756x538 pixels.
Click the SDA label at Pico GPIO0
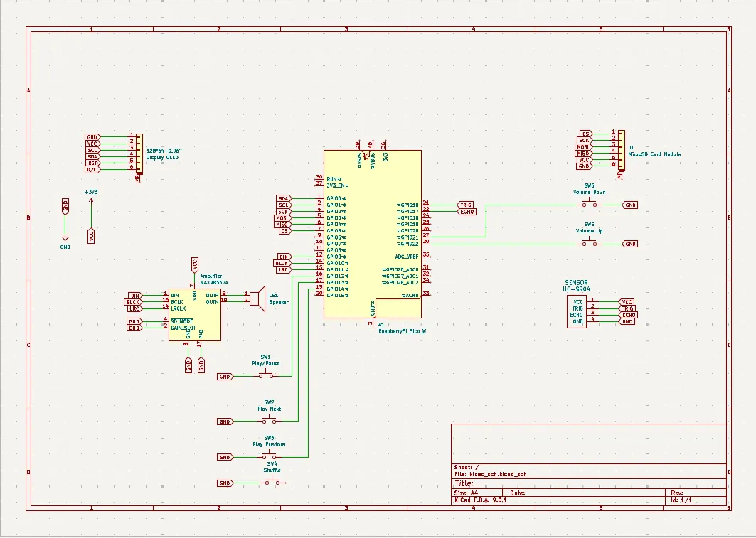(283, 198)
